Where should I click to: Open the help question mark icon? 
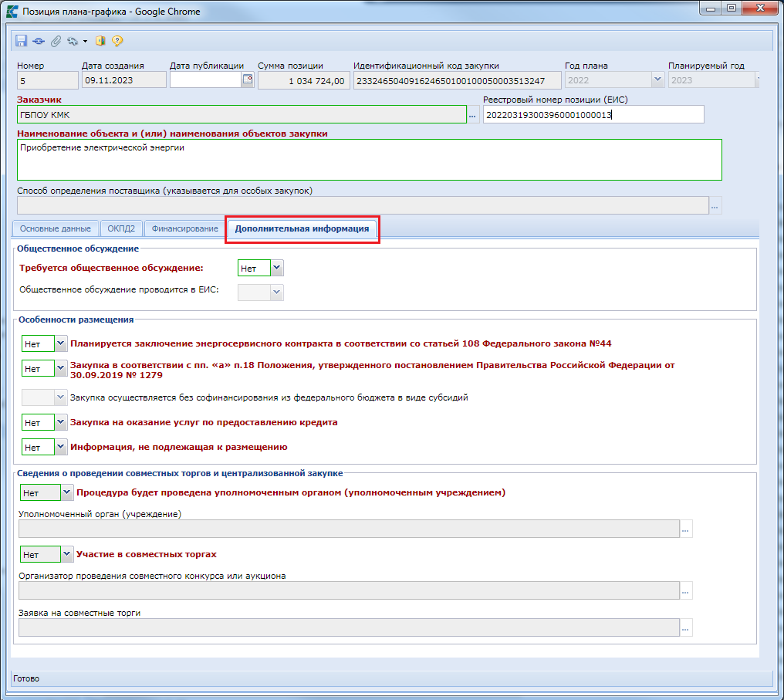(x=117, y=41)
